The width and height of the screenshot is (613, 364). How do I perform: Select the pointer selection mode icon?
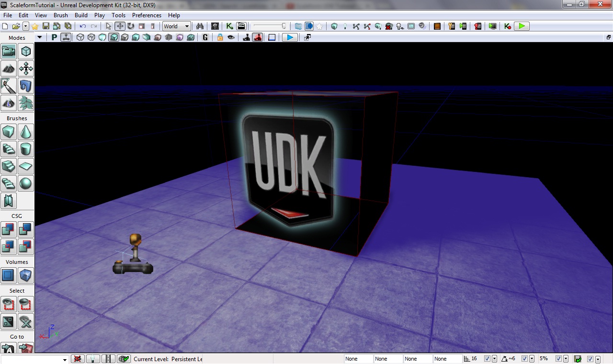(109, 26)
